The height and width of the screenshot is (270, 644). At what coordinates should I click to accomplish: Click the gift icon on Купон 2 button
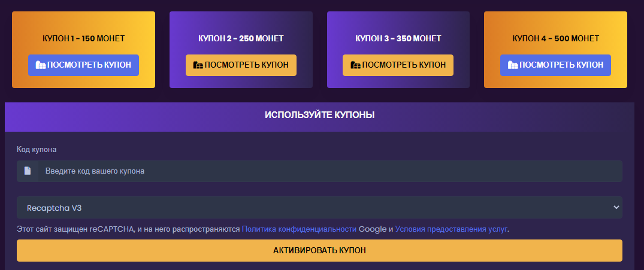tap(198, 65)
